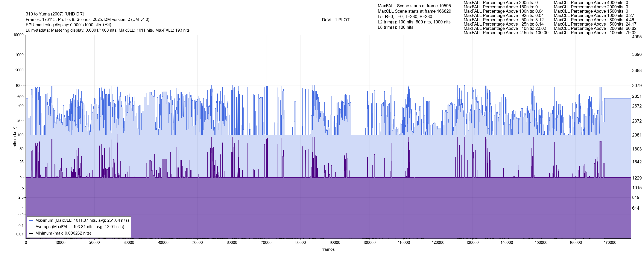Click MaxCLL Percentage Above 100nits entry
Viewport: 644px width, 258px height.
595,33
